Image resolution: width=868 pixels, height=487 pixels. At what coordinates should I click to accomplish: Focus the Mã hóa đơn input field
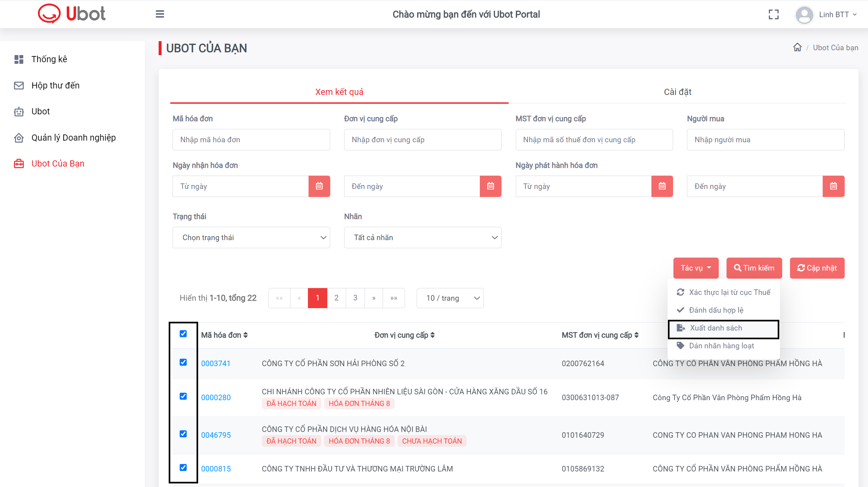click(251, 140)
